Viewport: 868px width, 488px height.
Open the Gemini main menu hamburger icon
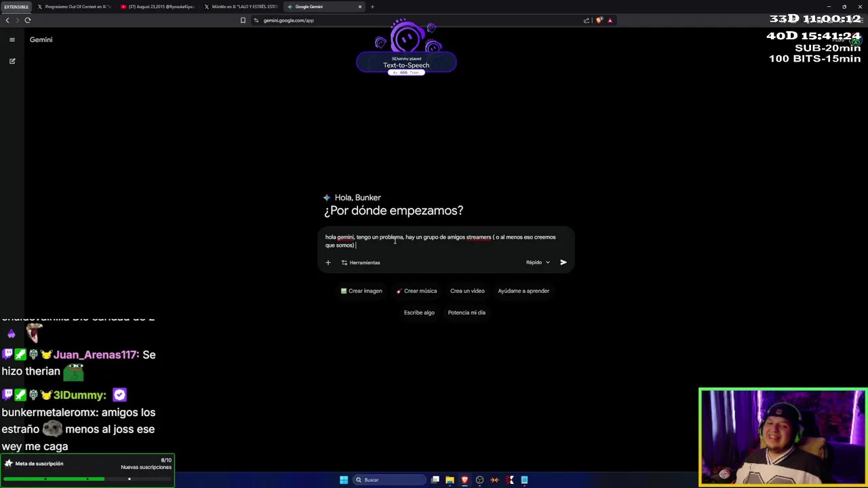12,39
